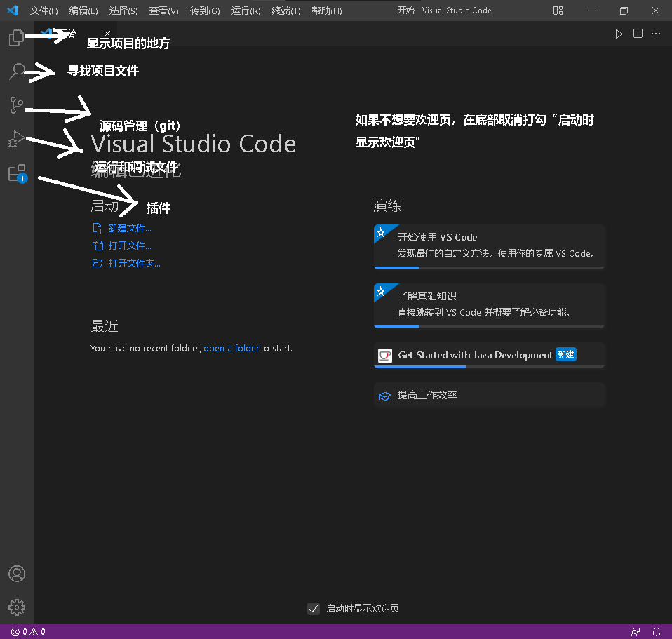Open the 查看(V) menu
Viewport: 672px width, 639px height.
[163, 11]
